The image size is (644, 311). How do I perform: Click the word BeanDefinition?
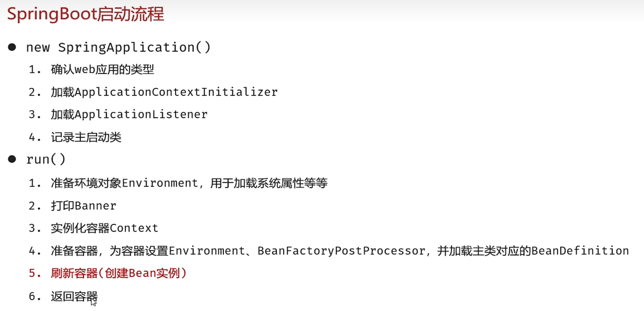point(580,251)
